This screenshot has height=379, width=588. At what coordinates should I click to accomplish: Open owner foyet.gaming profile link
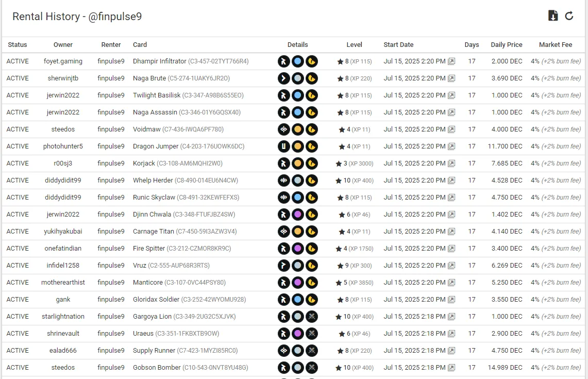tap(63, 61)
